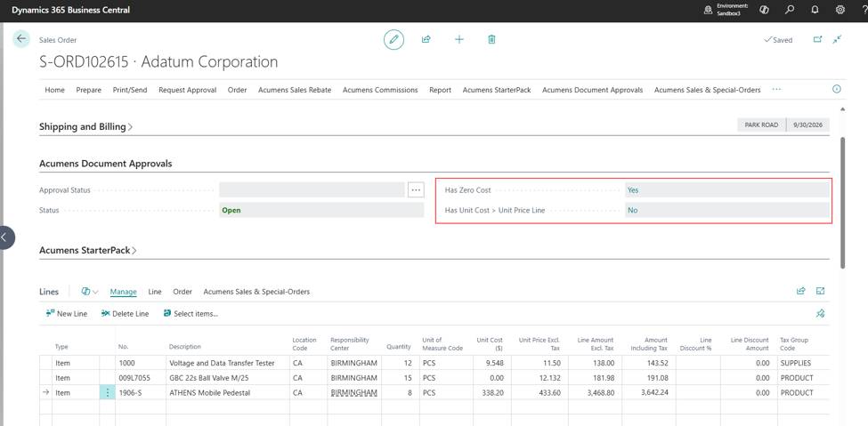Delete the order with trash icon
The height and width of the screenshot is (426, 868).
(x=491, y=40)
